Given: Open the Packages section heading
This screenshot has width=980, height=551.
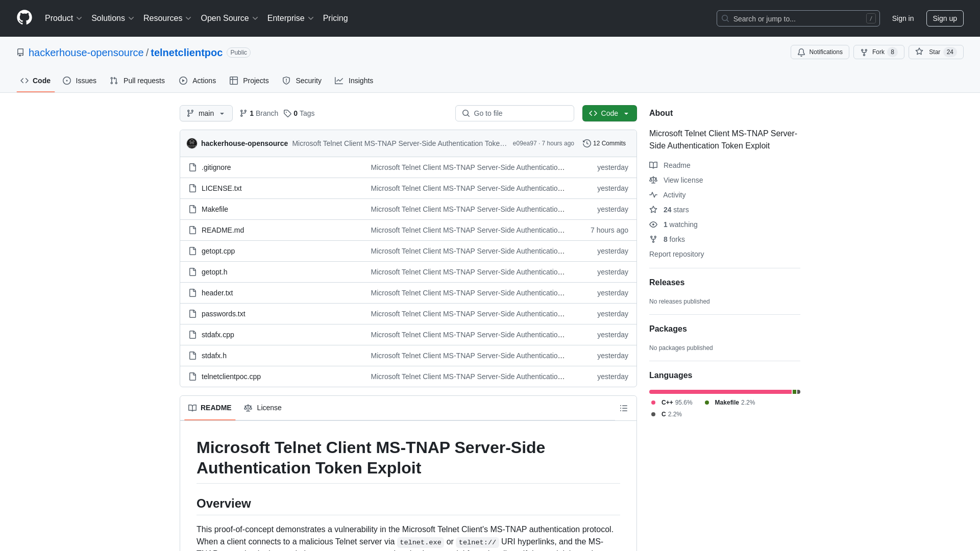Looking at the screenshot, I should click(x=668, y=329).
